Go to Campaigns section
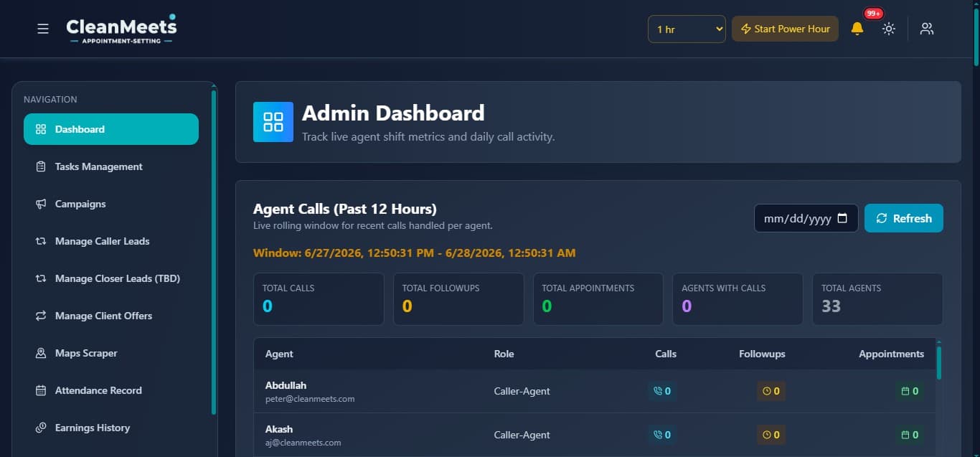The width and height of the screenshot is (980, 457). pyautogui.click(x=111, y=204)
